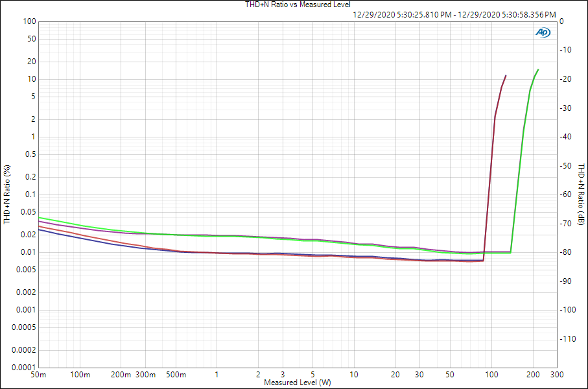Click the top end of the purple trace
The image size is (588, 389).
tap(506, 76)
